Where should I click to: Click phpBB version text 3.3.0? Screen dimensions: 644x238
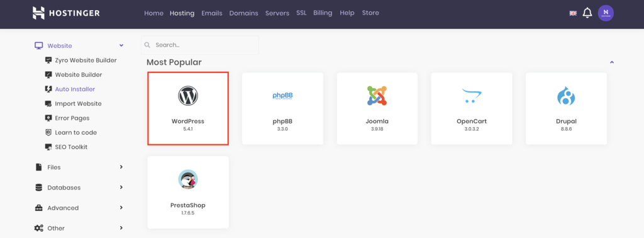282,129
